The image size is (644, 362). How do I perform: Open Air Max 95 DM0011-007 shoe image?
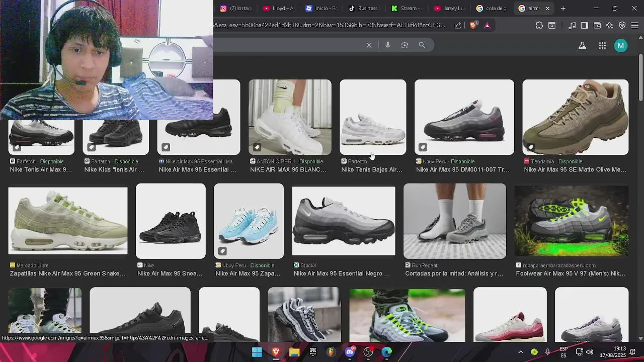point(464,117)
